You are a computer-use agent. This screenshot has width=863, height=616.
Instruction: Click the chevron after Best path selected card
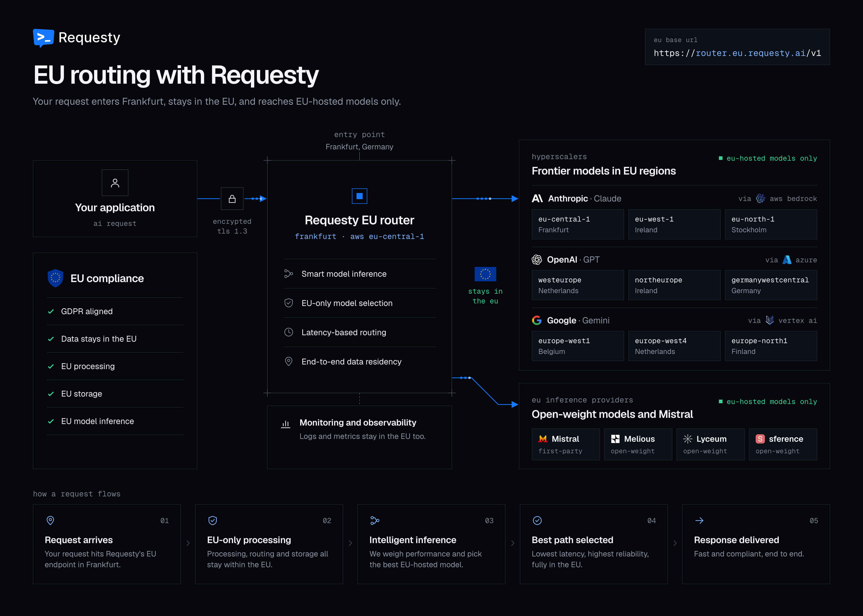coord(675,543)
